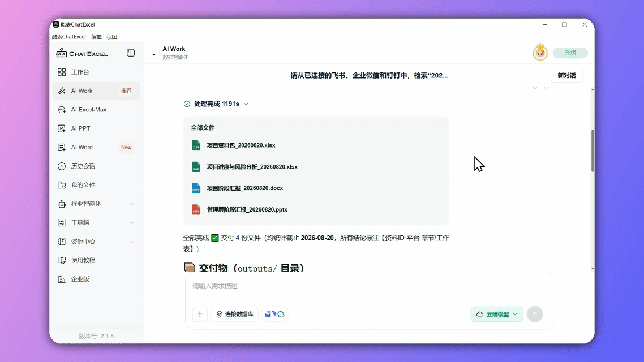This screenshot has width=644, height=362.
Task: Click the send arrow button
Action: pos(535,314)
